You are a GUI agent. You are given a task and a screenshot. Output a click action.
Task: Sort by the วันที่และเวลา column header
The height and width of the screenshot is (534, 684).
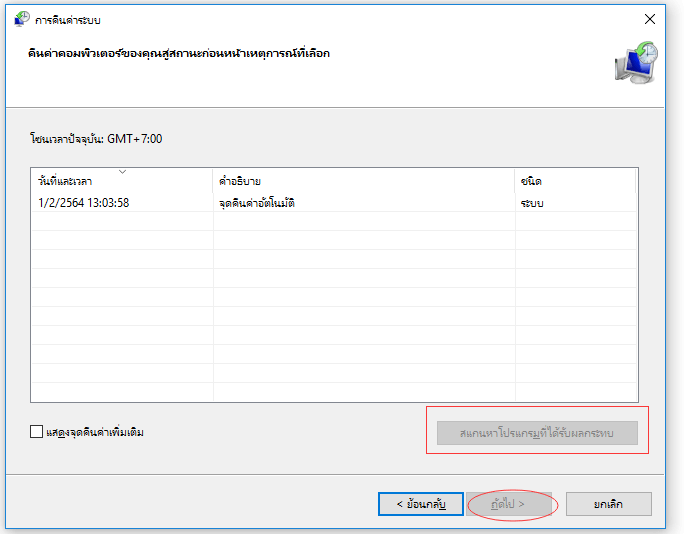click(122, 181)
